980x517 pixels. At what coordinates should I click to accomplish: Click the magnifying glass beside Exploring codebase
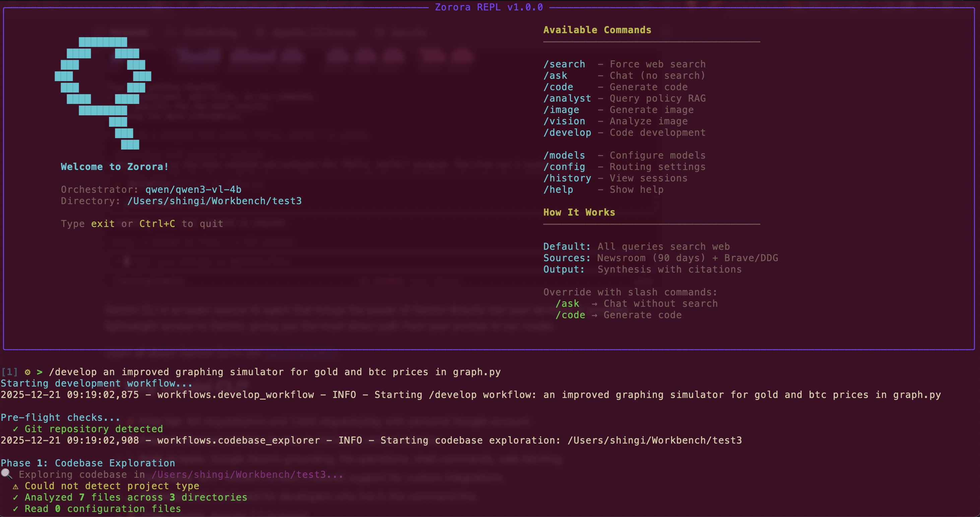[7, 475]
